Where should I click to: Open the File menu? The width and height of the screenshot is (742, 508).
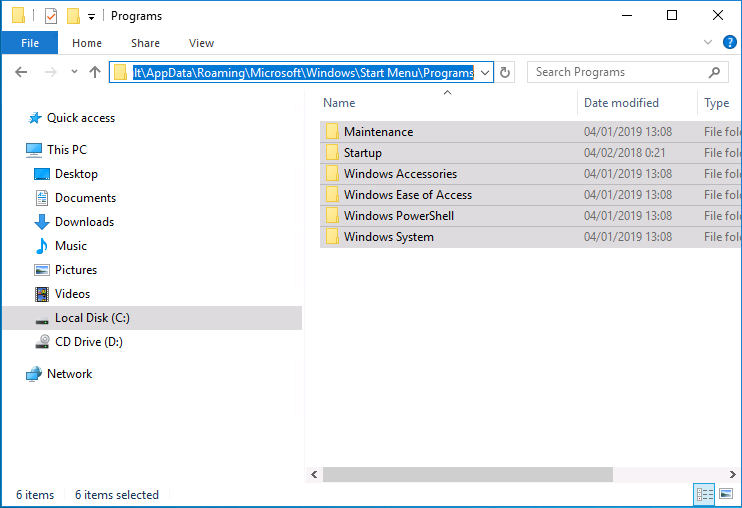(29, 43)
